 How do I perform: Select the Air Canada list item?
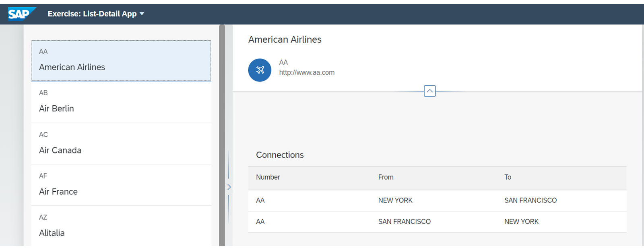(121, 143)
